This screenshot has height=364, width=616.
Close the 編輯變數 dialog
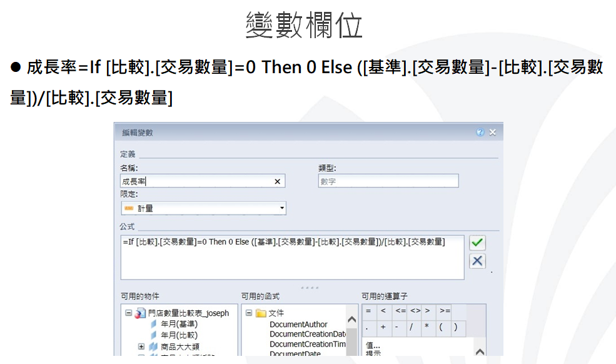492,133
